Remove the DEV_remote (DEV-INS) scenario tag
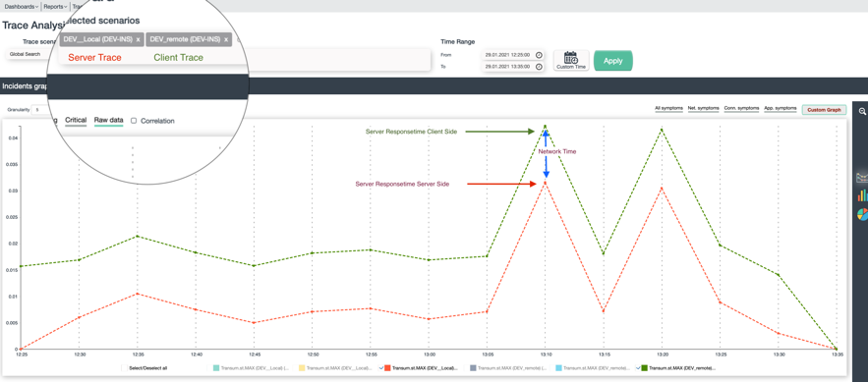Viewport: 868px width, 382px height. [x=226, y=40]
